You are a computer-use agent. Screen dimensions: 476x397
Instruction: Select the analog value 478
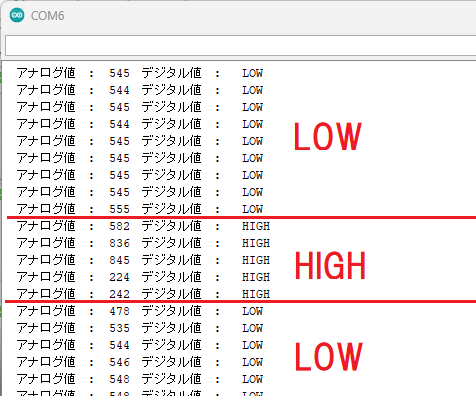pos(119,311)
